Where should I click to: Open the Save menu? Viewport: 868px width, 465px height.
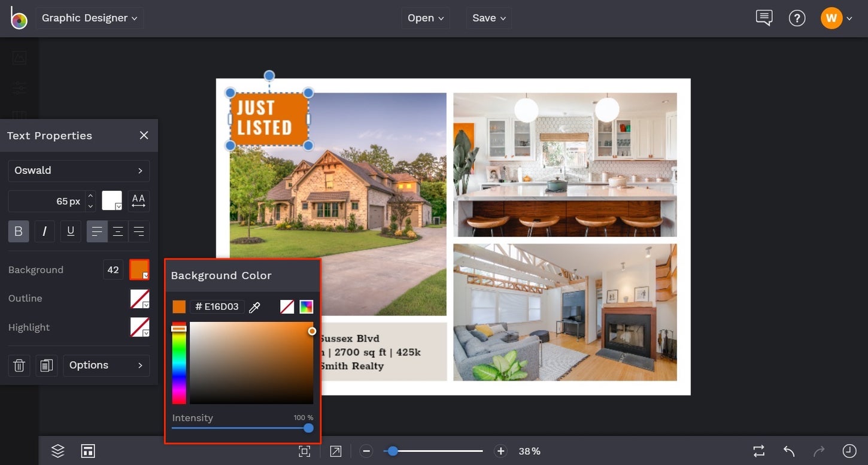pos(489,18)
